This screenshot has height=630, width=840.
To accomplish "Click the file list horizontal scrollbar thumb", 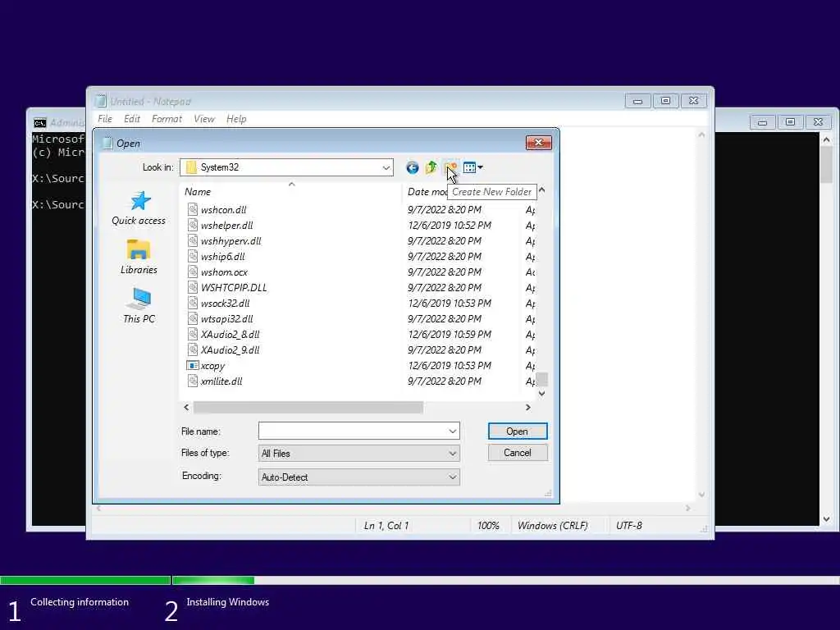I will point(308,408).
